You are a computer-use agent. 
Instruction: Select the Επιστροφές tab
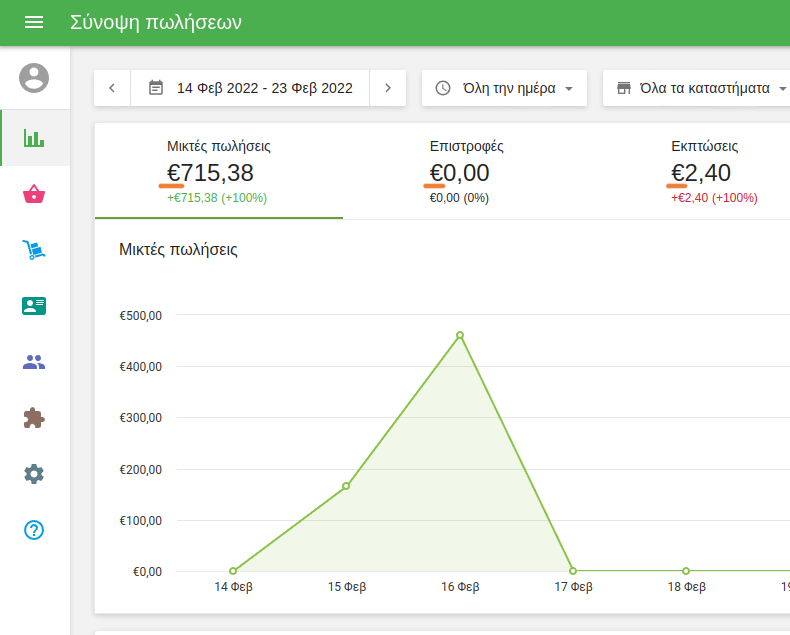pos(466,171)
